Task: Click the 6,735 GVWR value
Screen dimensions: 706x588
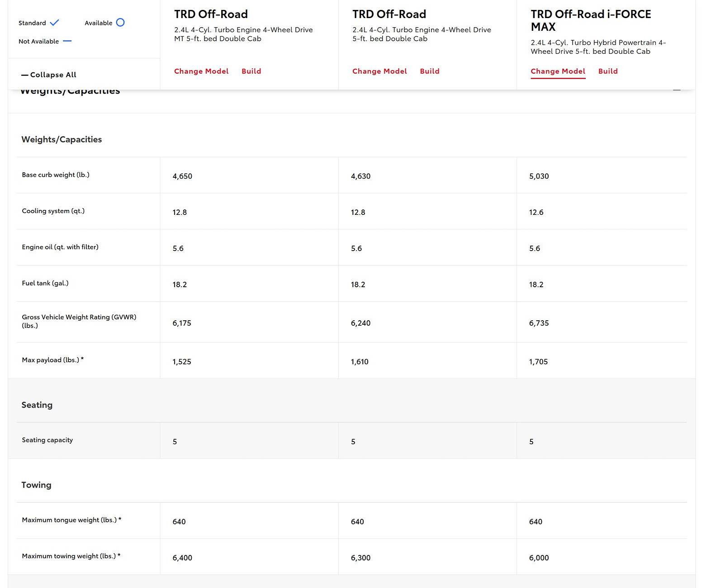Action: point(539,323)
